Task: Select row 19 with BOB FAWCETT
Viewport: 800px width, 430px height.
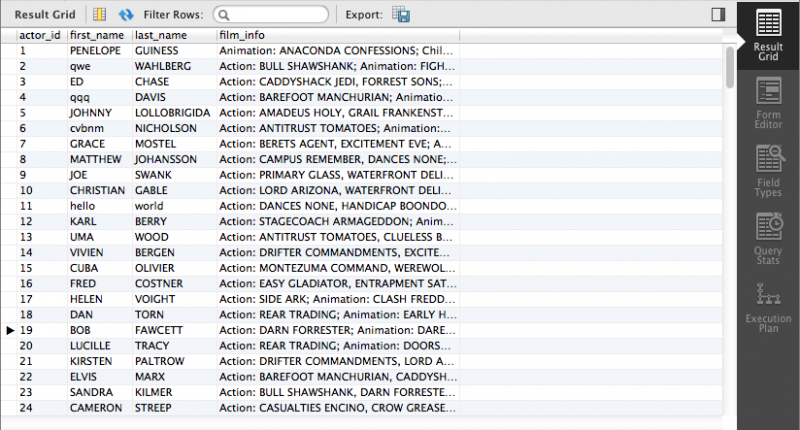Action: (x=97, y=329)
